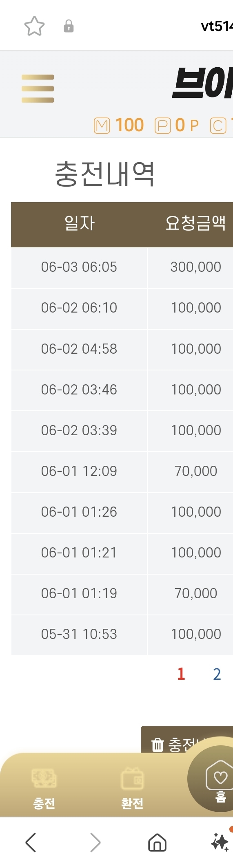The width and height of the screenshot is (233, 868).
Task: Click the 일자 column header
Action: pyautogui.click(x=79, y=223)
